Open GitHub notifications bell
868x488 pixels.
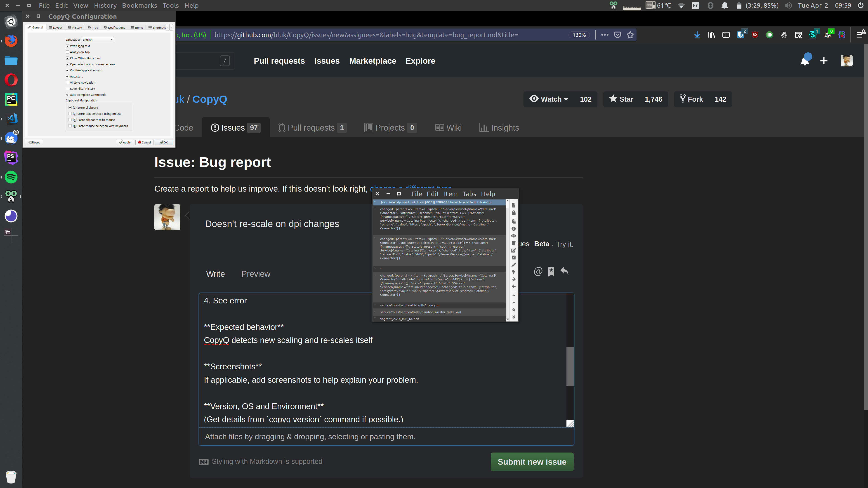pyautogui.click(x=805, y=61)
